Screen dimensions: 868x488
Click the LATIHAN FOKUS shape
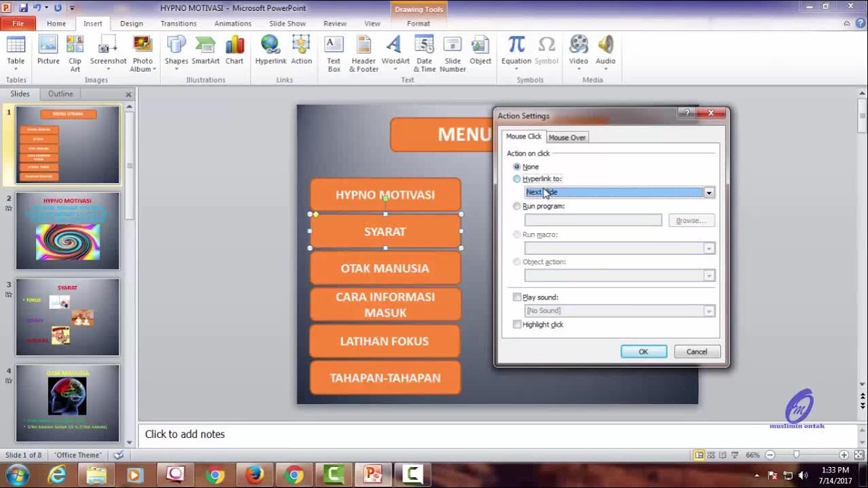click(x=385, y=341)
